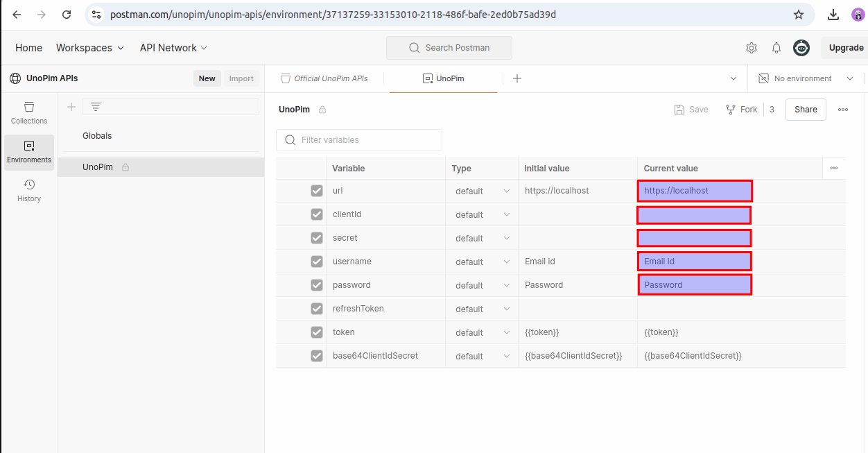Open Workspaces dropdown menu
868x453 pixels.
(x=90, y=48)
